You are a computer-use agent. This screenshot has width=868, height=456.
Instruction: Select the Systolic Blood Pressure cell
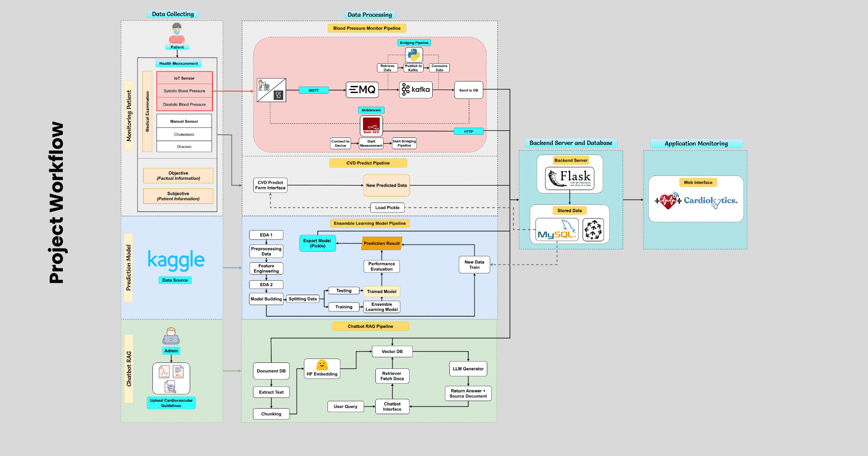184,91
